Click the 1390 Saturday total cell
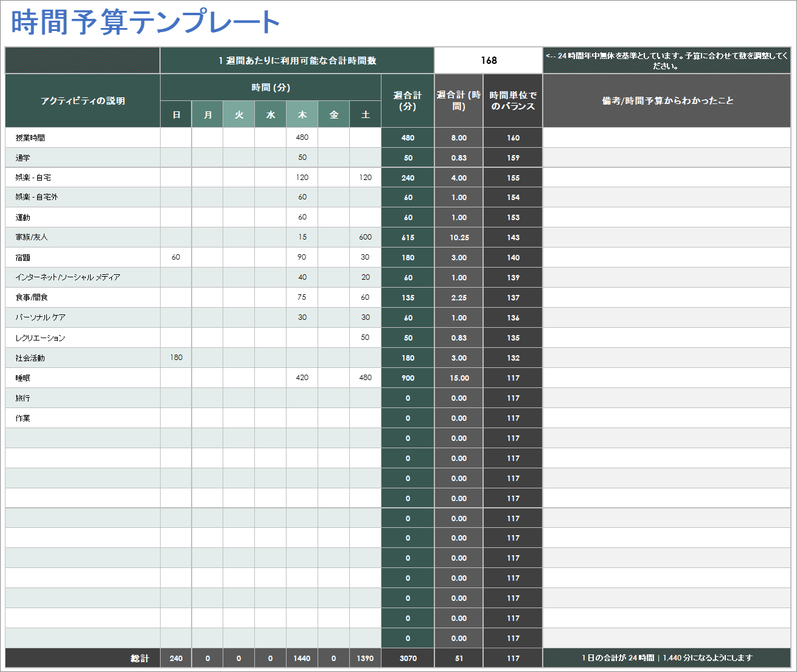Image resolution: width=797 pixels, height=672 pixels. pos(366,658)
